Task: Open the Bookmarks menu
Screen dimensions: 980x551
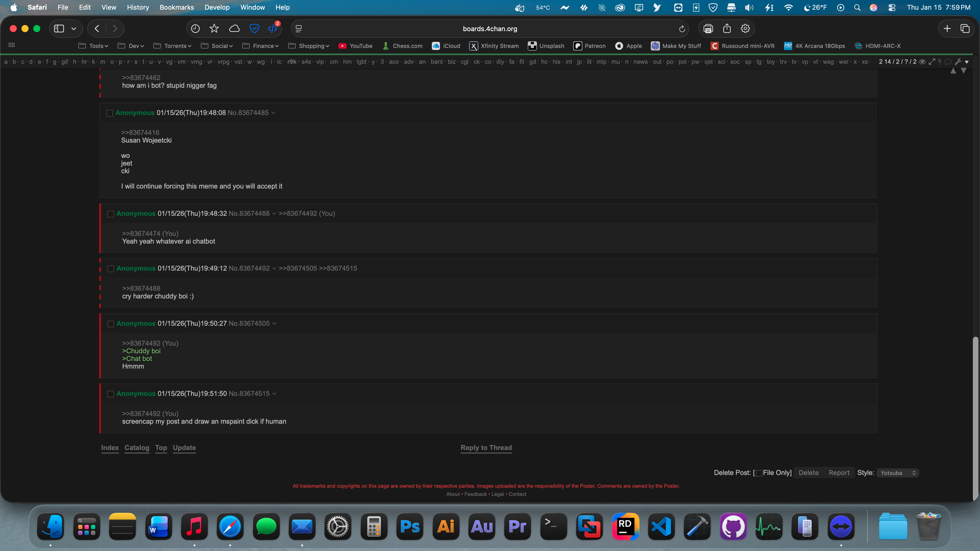Action: click(x=177, y=7)
